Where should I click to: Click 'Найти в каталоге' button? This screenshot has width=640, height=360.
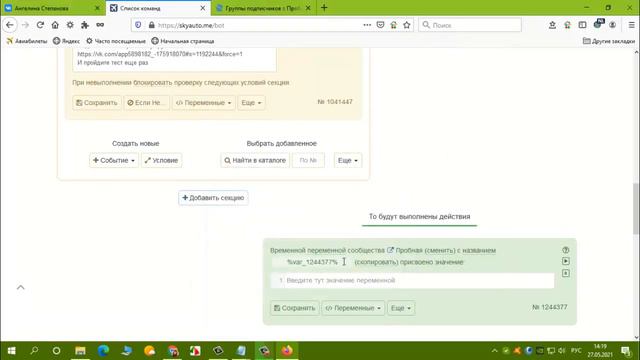click(x=255, y=160)
